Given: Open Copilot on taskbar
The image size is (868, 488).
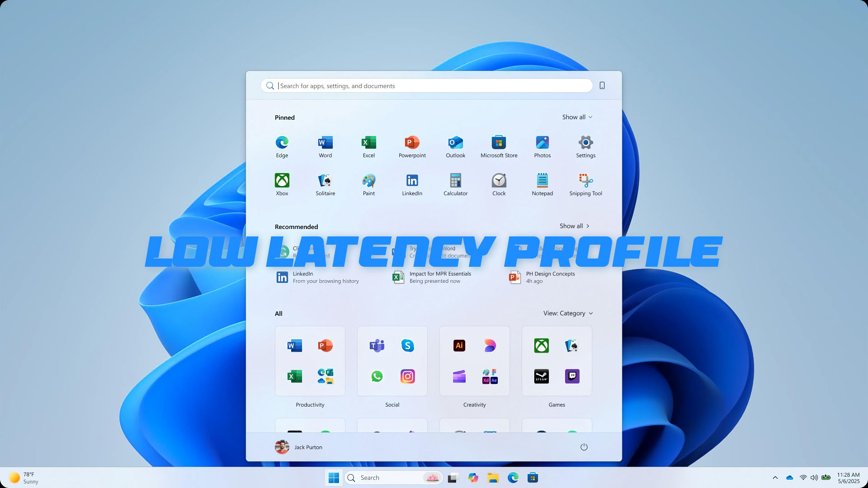Looking at the screenshot, I should click(473, 478).
